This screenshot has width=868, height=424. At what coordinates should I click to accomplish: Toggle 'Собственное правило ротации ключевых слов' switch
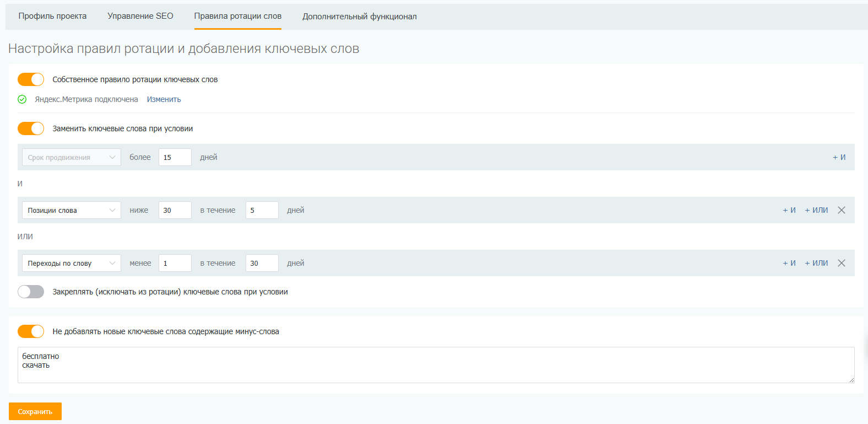(x=31, y=79)
